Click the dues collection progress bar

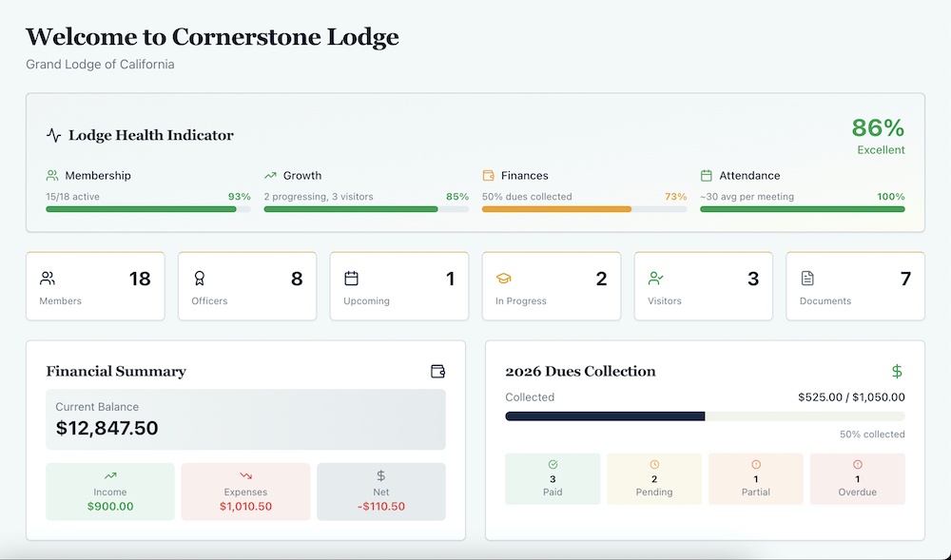(x=704, y=415)
